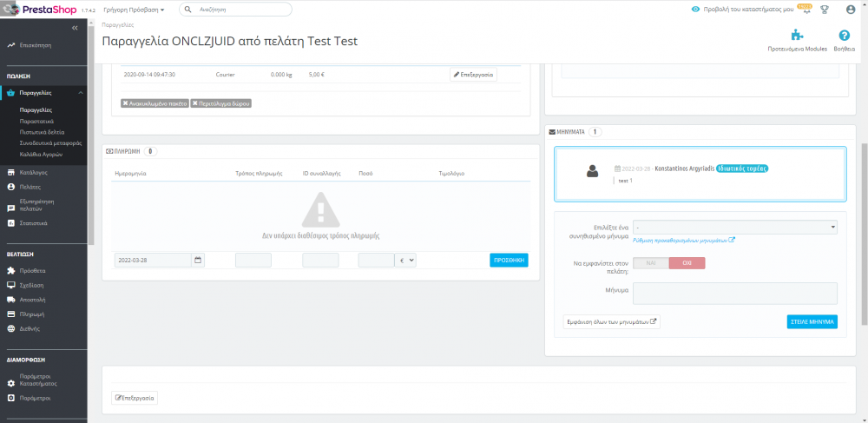Go to Παραστατικά in the sidebar

coord(36,122)
